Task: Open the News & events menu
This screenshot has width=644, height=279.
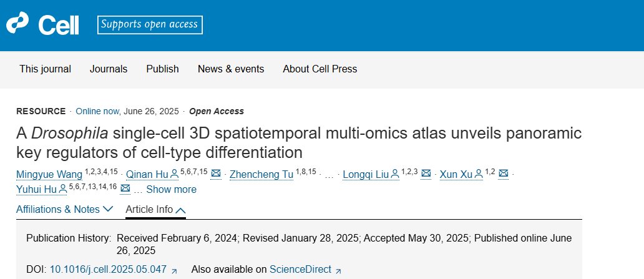Action: click(x=231, y=69)
